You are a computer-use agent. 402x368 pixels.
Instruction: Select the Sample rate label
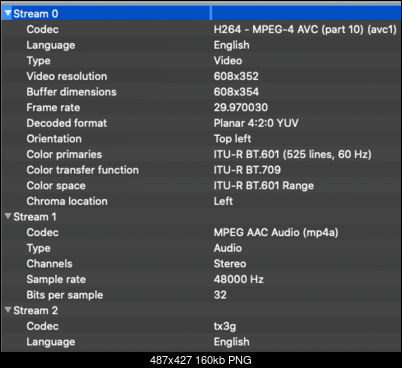pos(56,279)
